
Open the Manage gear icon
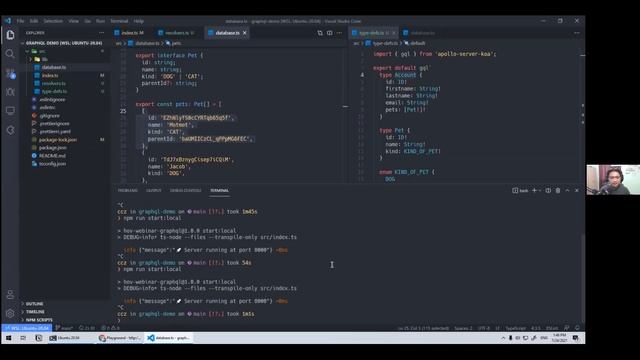pos(10,313)
